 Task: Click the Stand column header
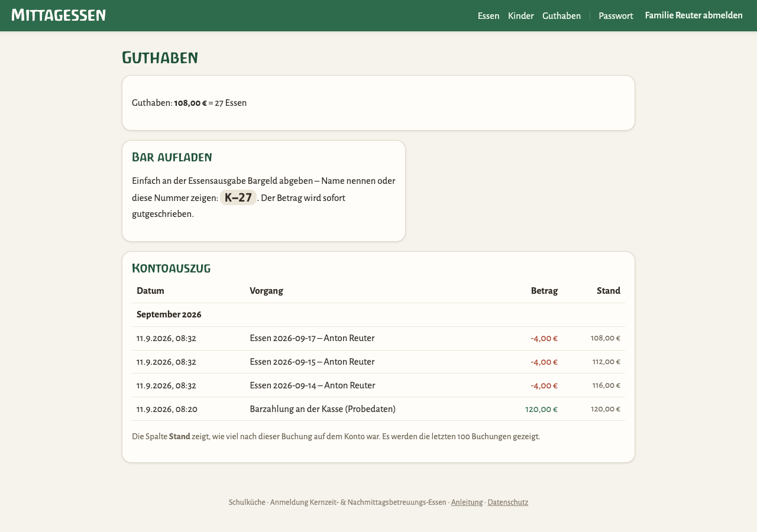pos(609,291)
